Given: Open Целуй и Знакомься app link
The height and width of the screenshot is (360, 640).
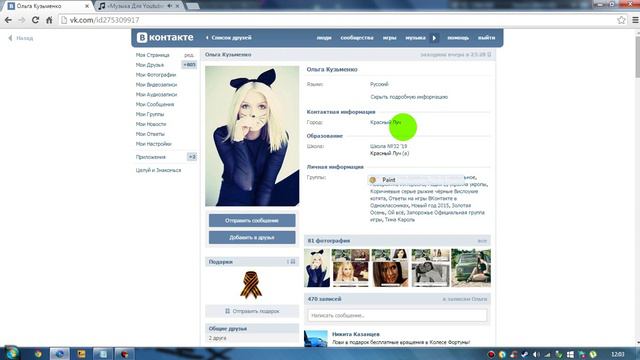Looking at the screenshot, I should click(158, 170).
